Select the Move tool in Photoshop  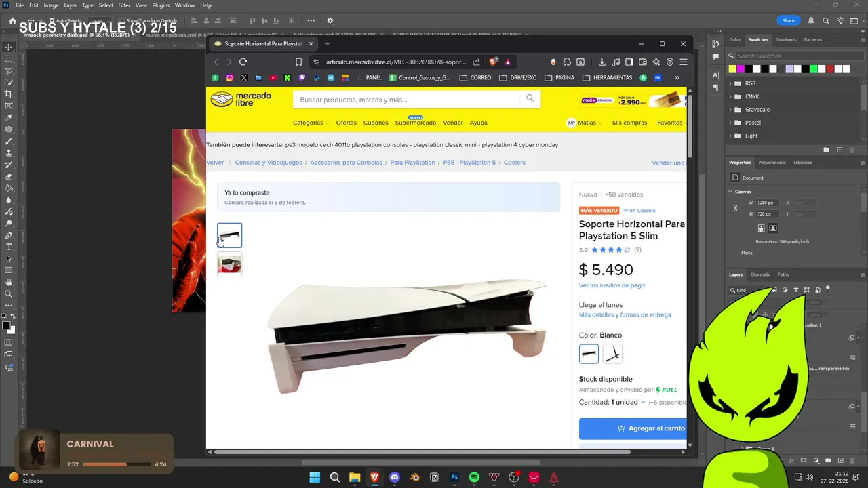pyautogui.click(x=9, y=47)
